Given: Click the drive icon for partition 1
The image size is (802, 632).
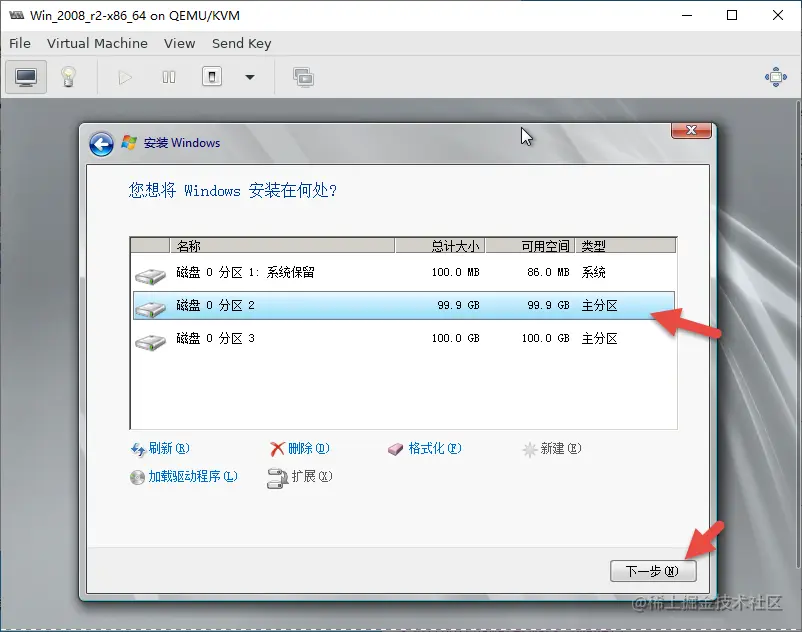Looking at the screenshot, I should pos(150,276).
